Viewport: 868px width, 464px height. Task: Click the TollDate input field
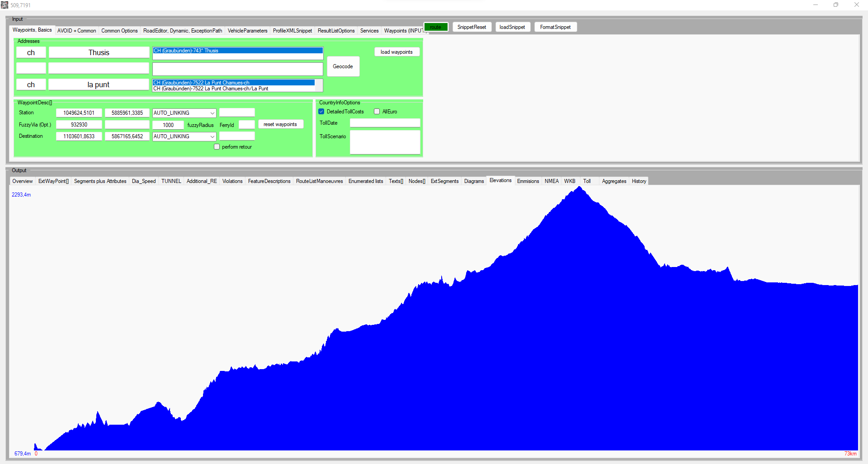coord(385,123)
